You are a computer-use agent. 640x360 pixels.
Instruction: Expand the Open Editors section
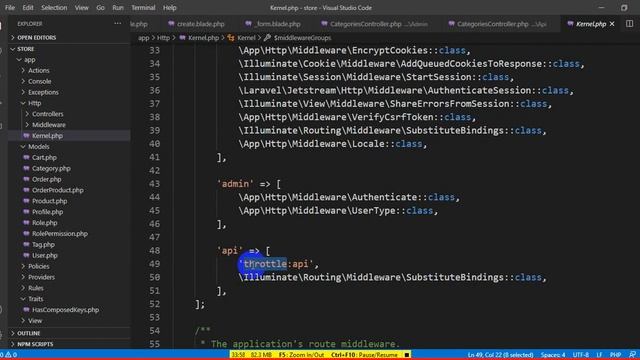tap(36, 38)
